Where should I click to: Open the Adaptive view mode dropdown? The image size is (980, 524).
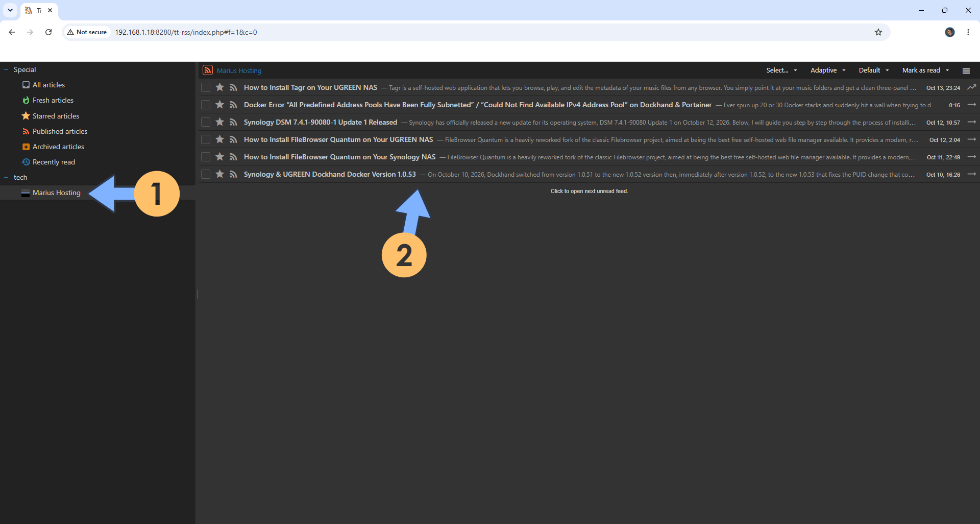(828, 70)
